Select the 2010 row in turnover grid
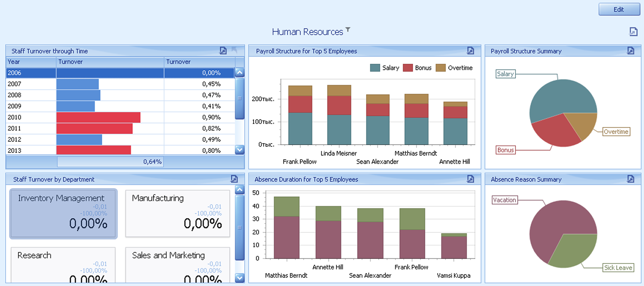The width and height of the screenshot is (644, 286). click(x=120, y=117)
